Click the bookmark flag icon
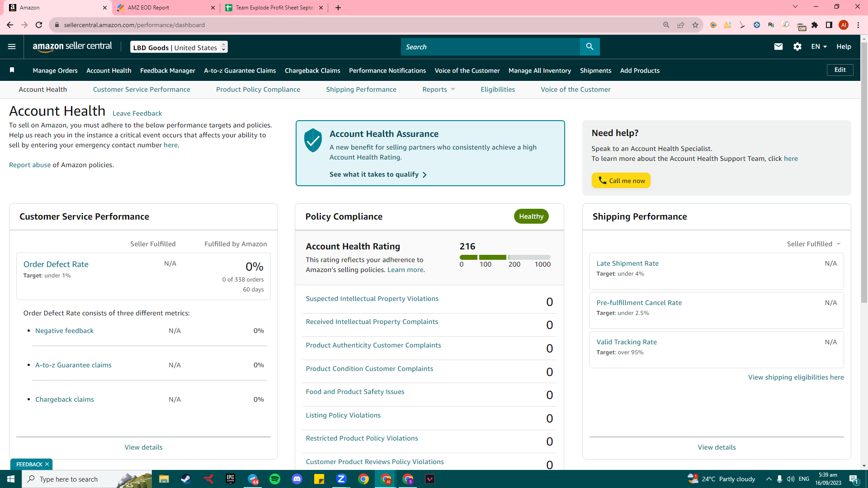Screen dimensions: 868x488 pos(12,70)
